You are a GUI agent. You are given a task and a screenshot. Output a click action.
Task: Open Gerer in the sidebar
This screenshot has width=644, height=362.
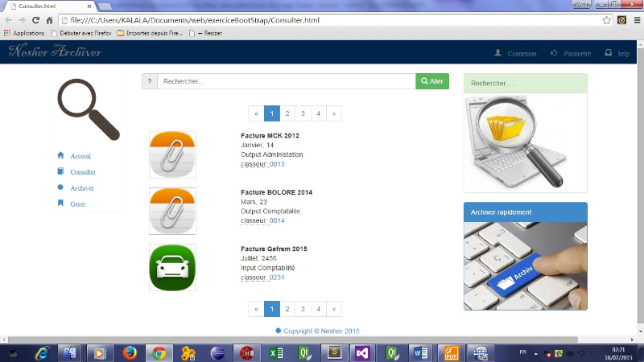[77, 204]
